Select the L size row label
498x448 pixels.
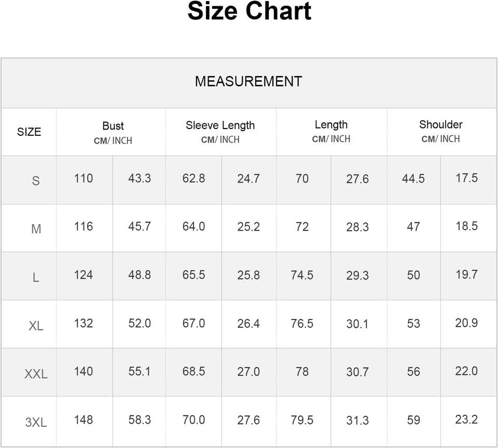click(36, 277)
